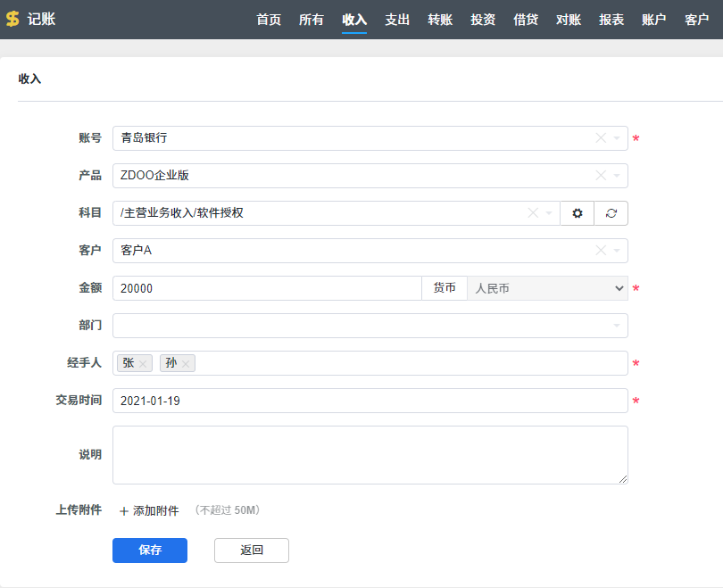The image size is (723, 588).
Task: Expand the 账号 account dropdown arrow
Action: (x=617, y=138)
